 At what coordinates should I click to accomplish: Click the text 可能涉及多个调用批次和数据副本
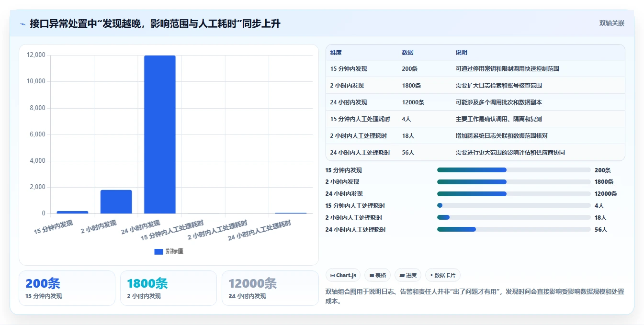[x=499, y=102]
